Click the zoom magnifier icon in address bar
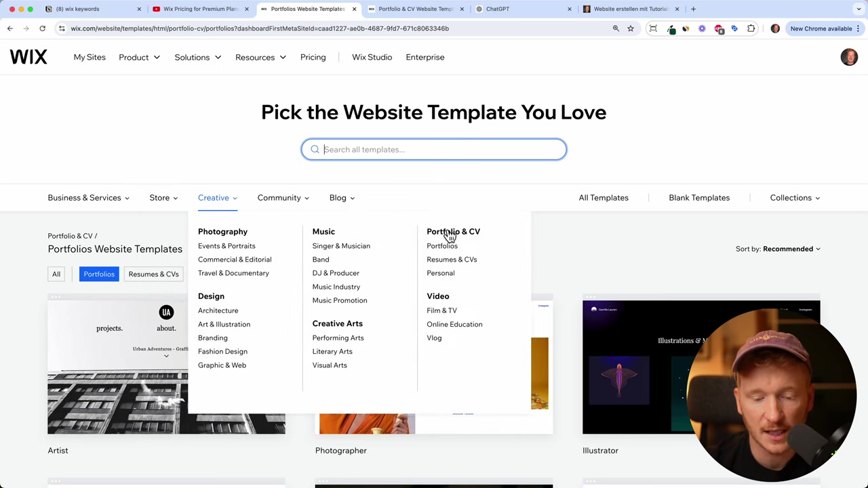This screenshot has height=488, width=868. [x=616, y=28]
